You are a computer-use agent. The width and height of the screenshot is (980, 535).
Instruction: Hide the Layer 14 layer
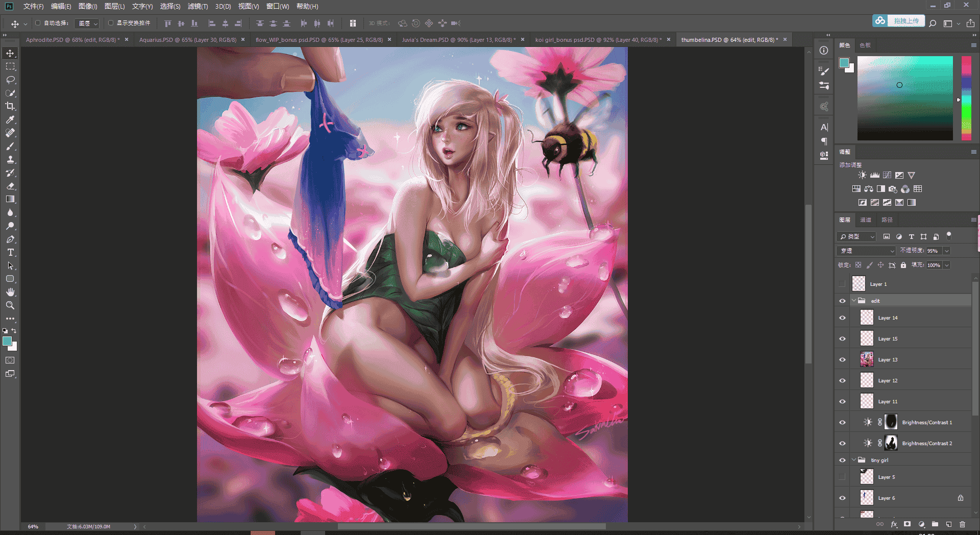(x=842, y=318)
